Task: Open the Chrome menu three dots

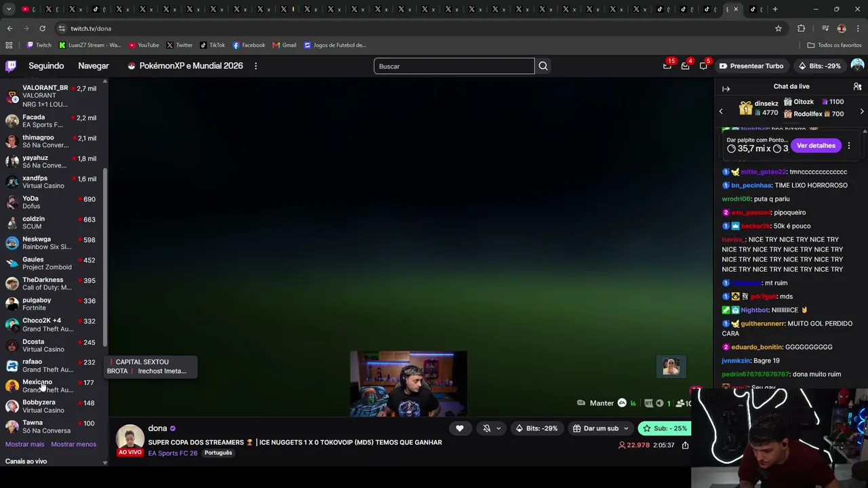Action: coord(859,28)
